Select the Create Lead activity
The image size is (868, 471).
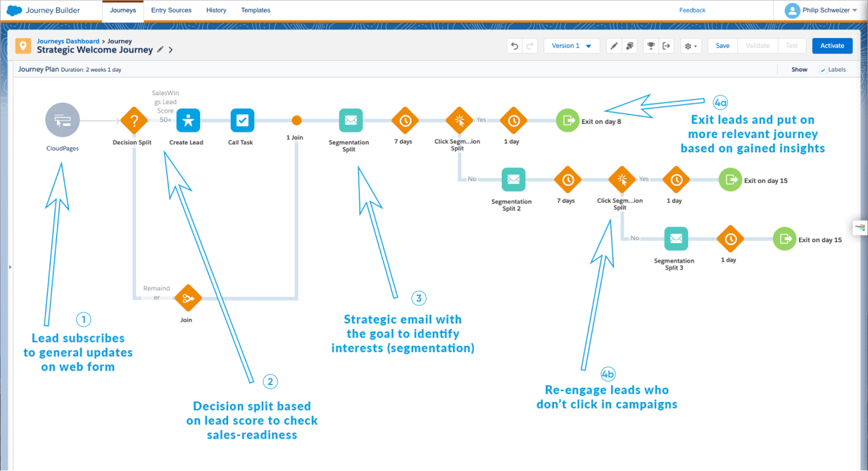(x=187, y=120)
